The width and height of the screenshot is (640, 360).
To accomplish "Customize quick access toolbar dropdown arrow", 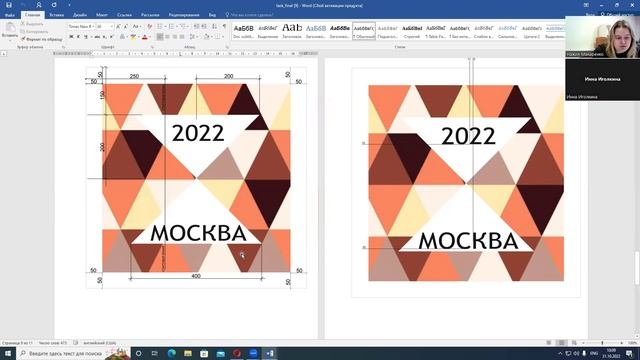I will point(69,5).
